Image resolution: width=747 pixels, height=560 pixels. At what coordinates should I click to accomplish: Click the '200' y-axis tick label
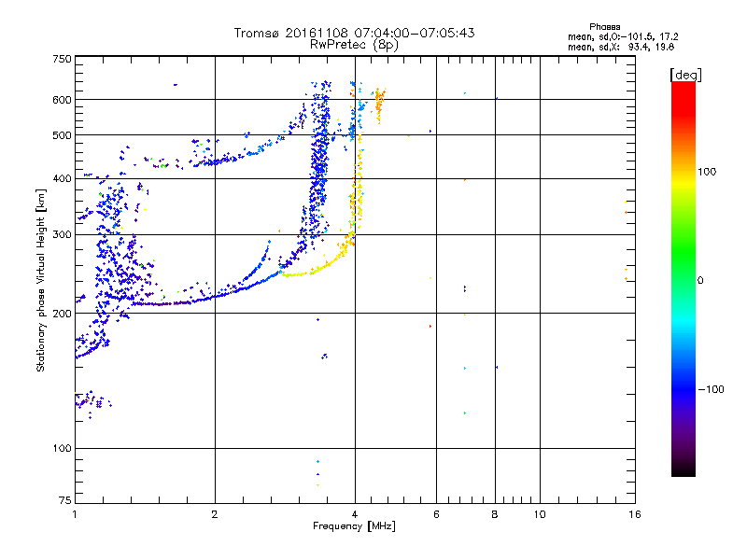(62, 314)
